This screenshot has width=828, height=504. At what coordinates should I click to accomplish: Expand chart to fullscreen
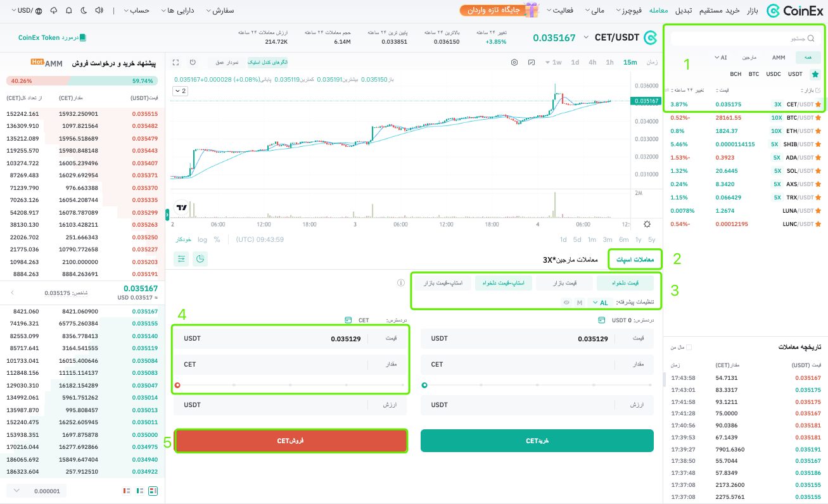click(x=176, y=62)
